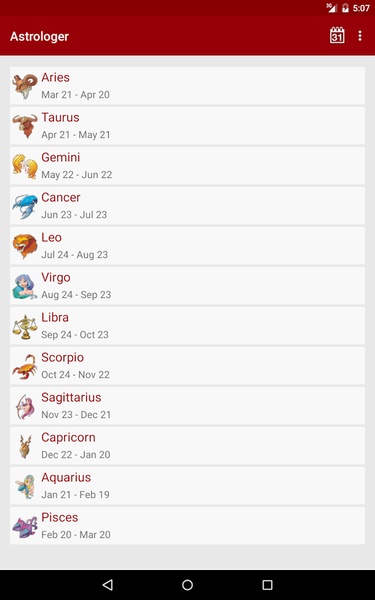Tap the Leo lion icon

(25, 246)
